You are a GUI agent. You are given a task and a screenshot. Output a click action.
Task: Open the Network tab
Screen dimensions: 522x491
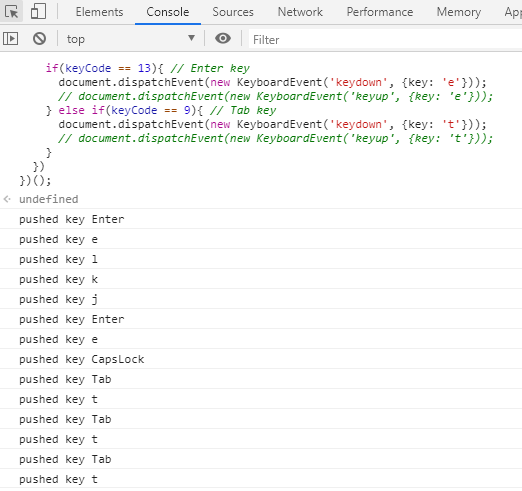tap(300, 12)
